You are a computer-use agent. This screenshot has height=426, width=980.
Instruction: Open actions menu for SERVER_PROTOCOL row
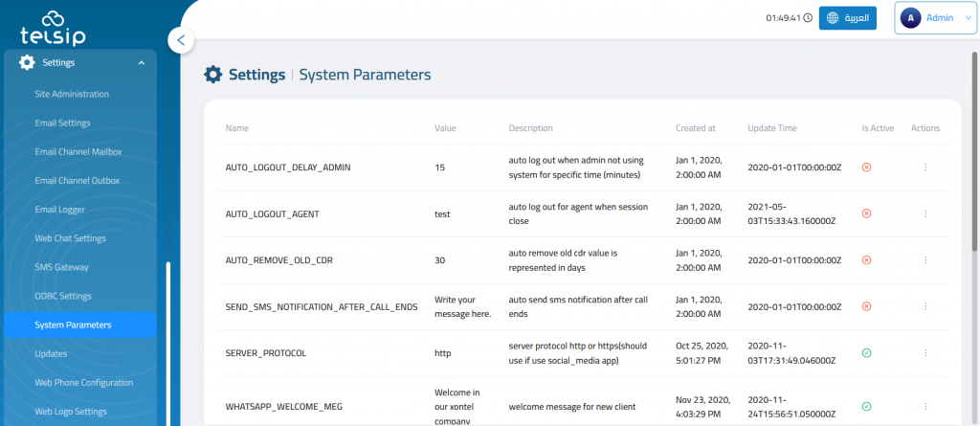[x=924, y=353]
